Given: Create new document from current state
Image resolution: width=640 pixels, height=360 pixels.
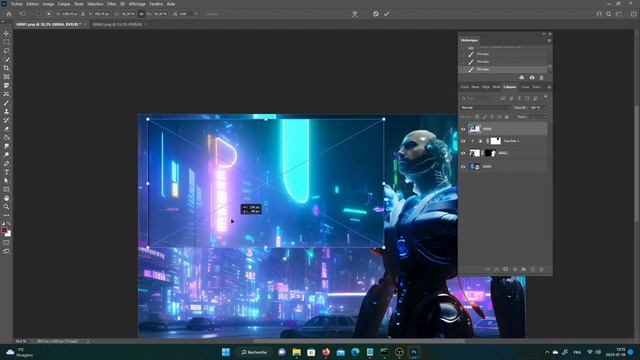Looking at the screenshot, I should tap(521, 77).
